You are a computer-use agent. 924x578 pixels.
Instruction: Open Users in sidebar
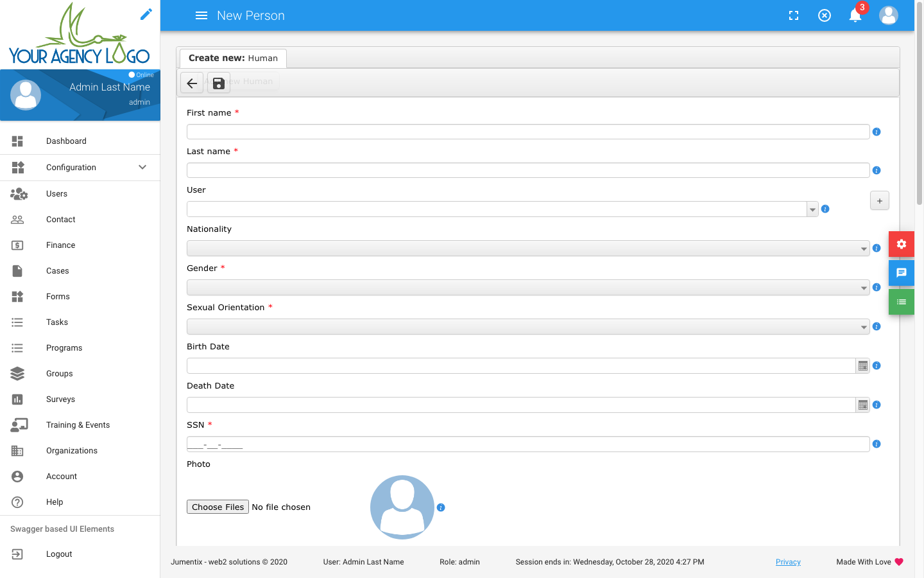pos(80,194)
